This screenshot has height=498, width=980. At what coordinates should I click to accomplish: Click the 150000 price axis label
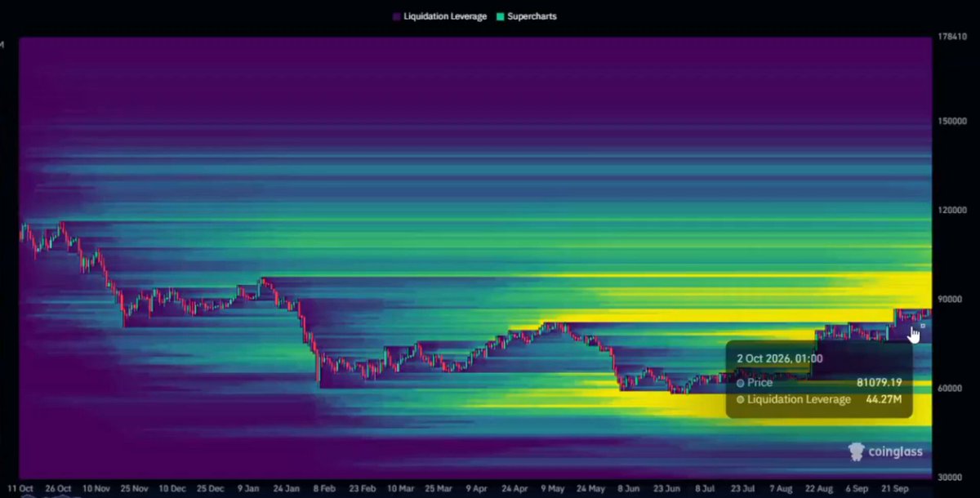point(954,121)
